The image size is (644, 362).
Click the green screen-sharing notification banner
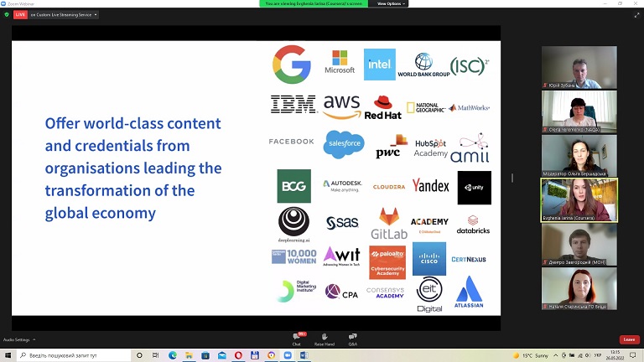[314, 3]
